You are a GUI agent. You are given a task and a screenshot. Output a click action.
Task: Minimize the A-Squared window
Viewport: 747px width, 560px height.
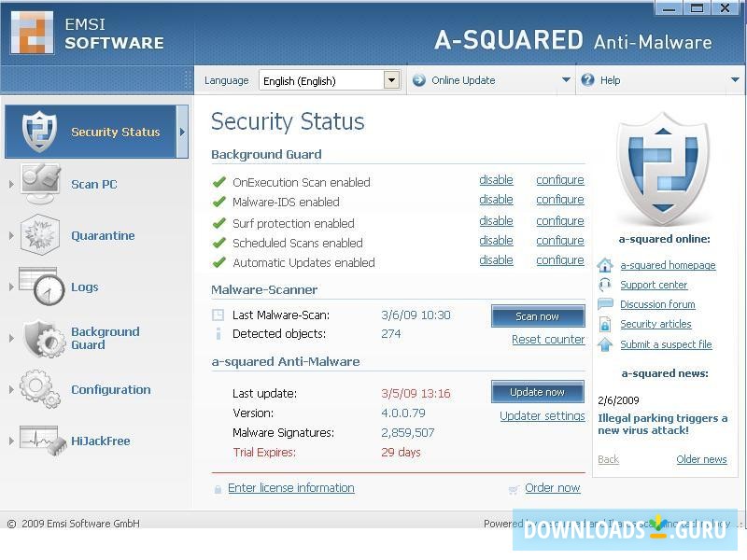click(x=669, y=7)
